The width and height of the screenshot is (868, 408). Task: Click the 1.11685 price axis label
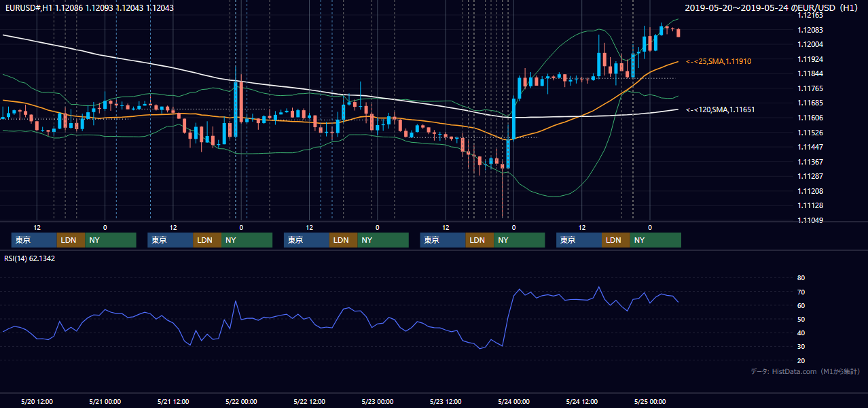pos(810,103)
